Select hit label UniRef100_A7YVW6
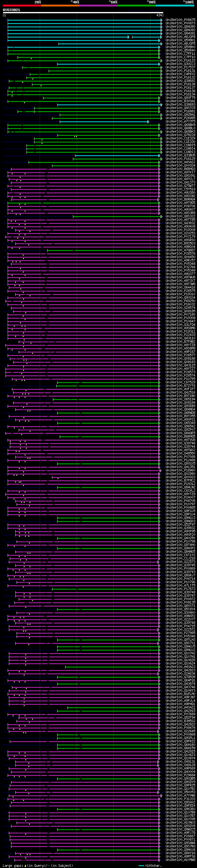197x868 pixels. point(180,796)
